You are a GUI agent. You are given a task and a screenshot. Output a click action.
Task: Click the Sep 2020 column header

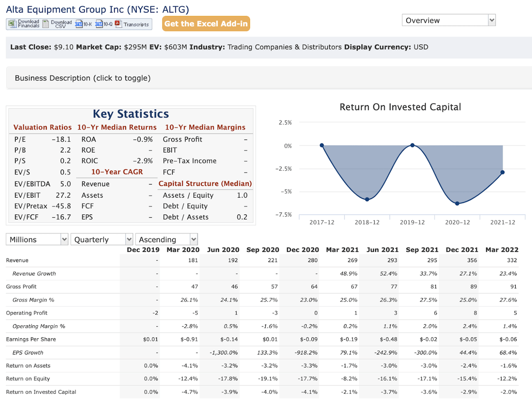pos(263,250)
